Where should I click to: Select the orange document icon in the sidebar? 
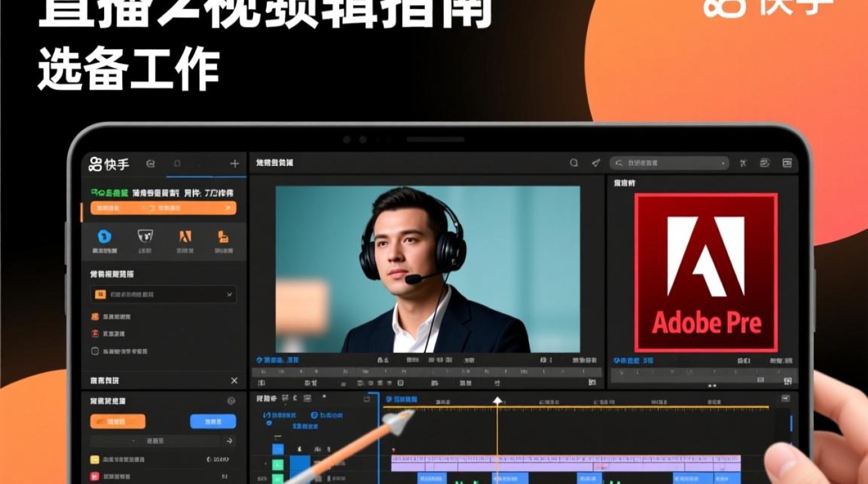coord(223,236)
